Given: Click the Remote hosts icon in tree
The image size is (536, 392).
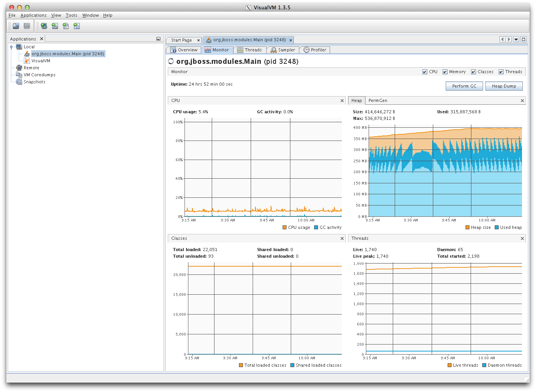Looking at the screenshot, I should (x=19, y=68).
